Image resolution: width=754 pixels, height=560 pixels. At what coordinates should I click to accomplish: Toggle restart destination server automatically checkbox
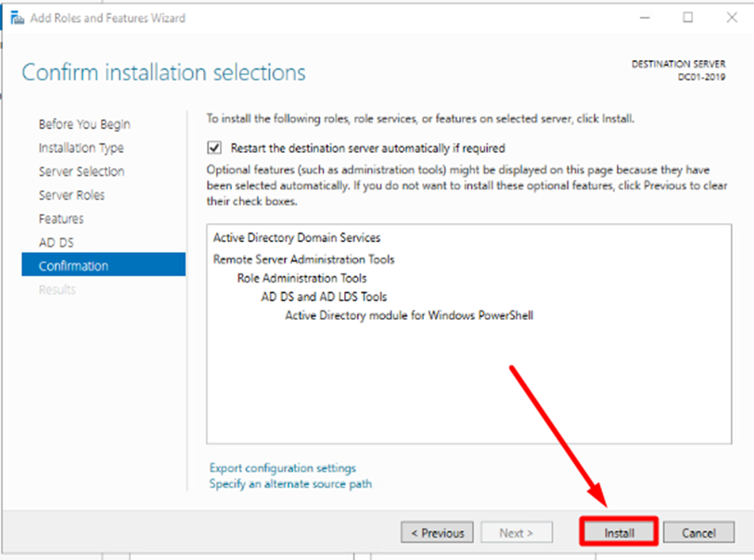coord(215,147)
